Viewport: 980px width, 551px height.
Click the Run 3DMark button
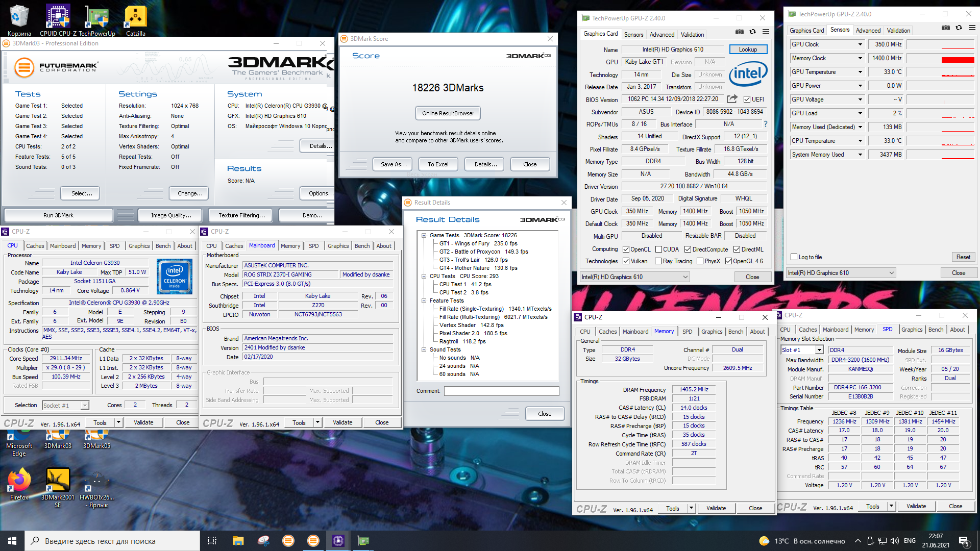point(58,215)
